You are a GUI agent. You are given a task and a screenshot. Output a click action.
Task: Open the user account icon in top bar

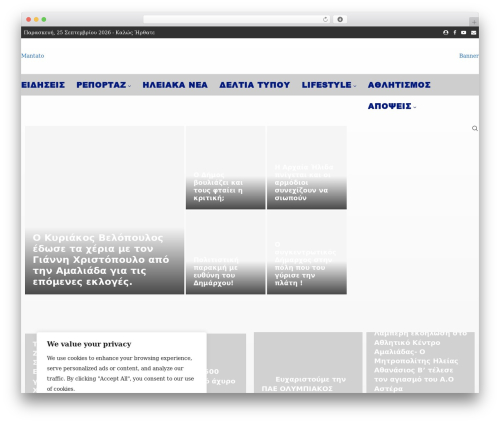[x=446, y=32]
